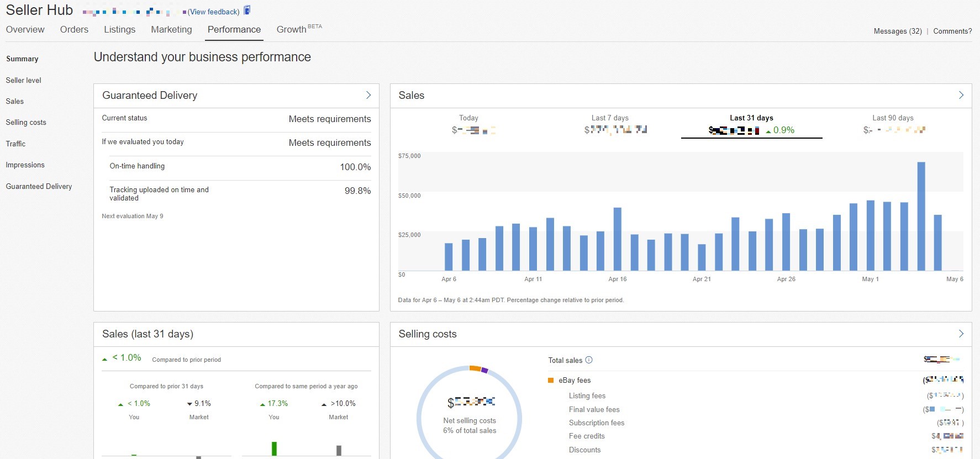This screenshot has width=980, height=459.
Task: Open the Orders tab
Action: point(74,30)
